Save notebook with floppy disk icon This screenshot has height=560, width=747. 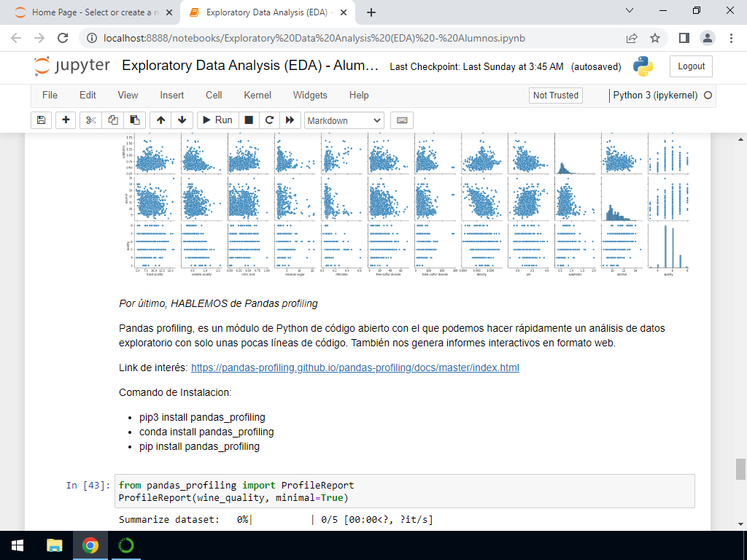click(x=41, y=120)
